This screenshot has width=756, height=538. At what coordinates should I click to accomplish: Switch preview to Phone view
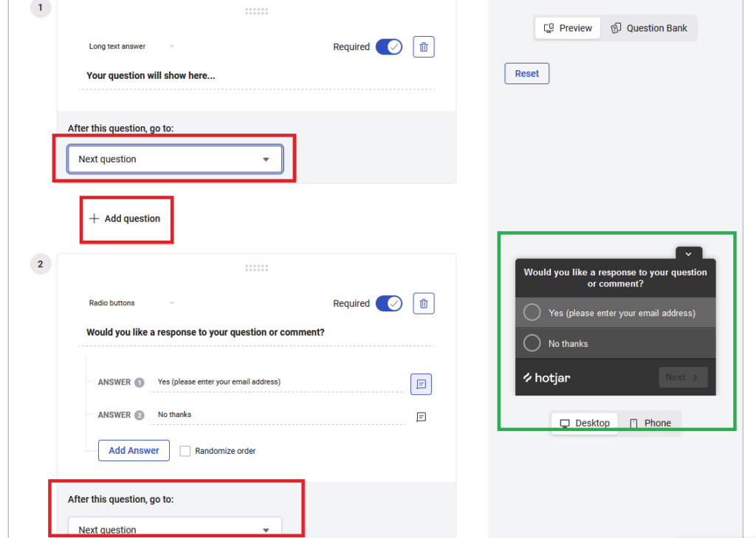click(650, 423)
